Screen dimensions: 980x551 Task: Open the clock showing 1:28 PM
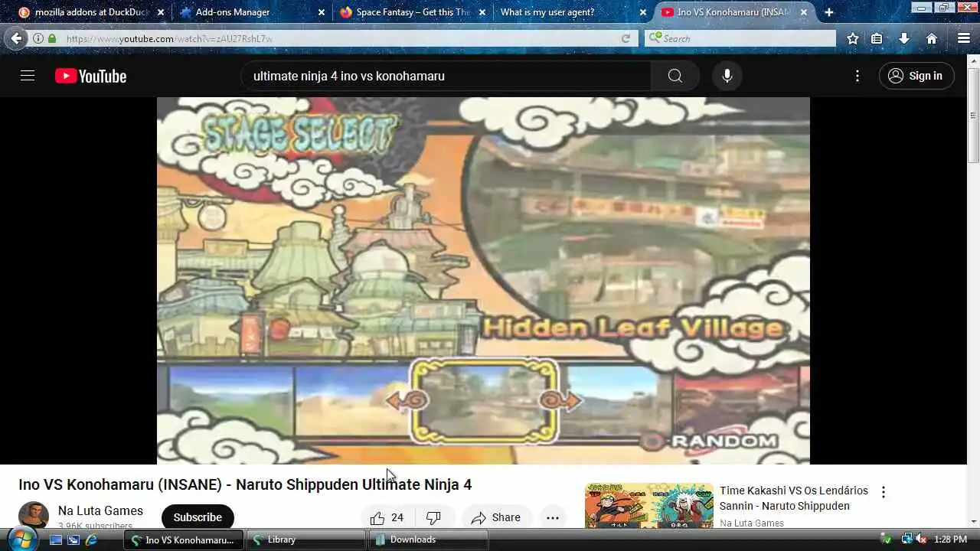point(950,540)
